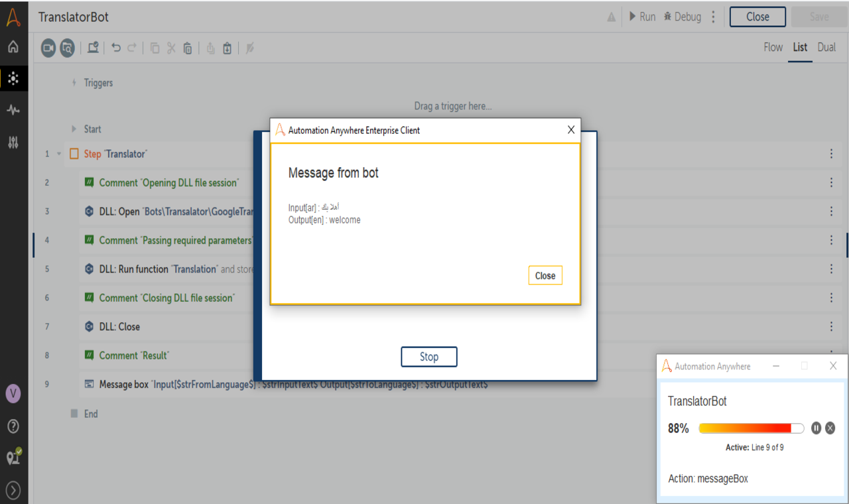Click the TranslatorBot progress bar
849x504 pixels.
coord(751,428)
